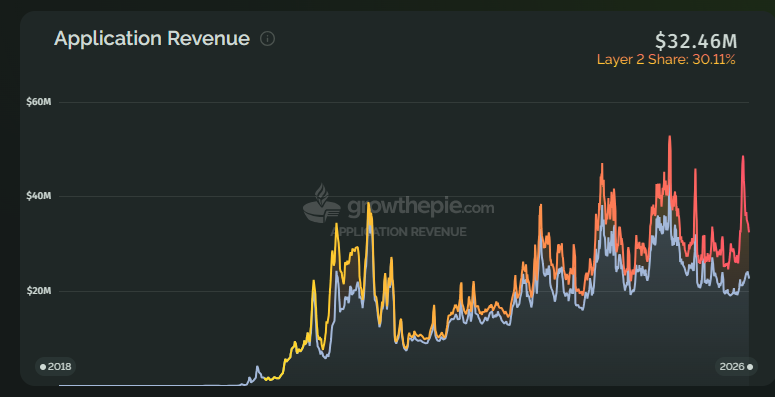The height and width of the screenshot is (401, 775).
Task: Click the $40M axis label
Action: [39, 196]
